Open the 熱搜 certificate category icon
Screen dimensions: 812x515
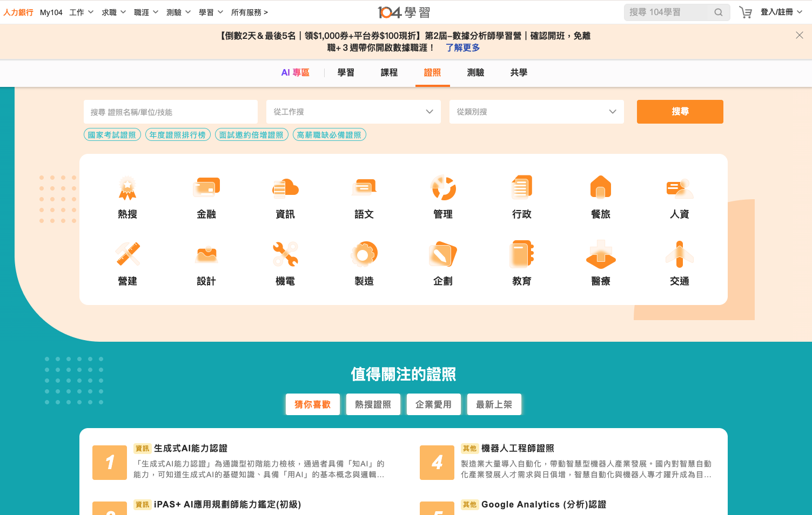pyautogui.click(x=127, y=188)
